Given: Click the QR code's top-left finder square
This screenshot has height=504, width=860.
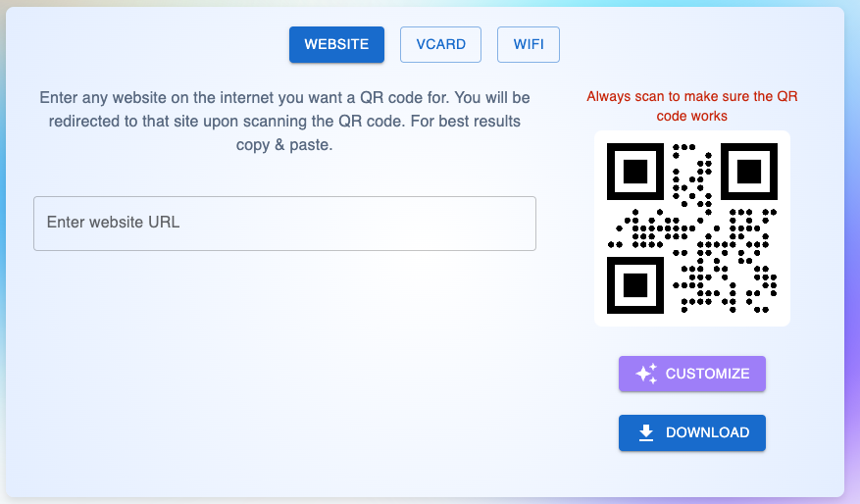Looking at the screenshot, I should (635, 172).
